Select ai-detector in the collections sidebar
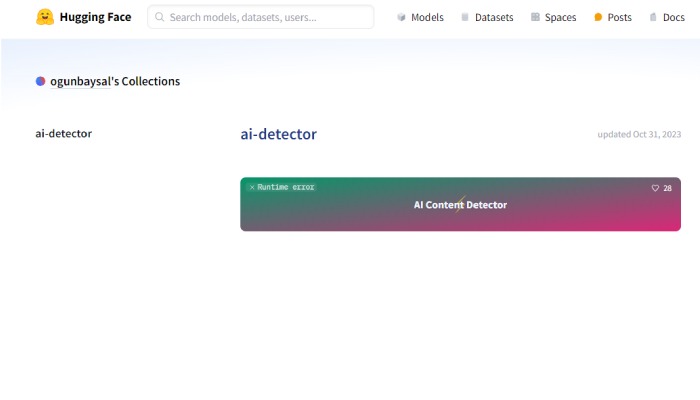Screen dimensions: 700x400 (x=64, y=133)
